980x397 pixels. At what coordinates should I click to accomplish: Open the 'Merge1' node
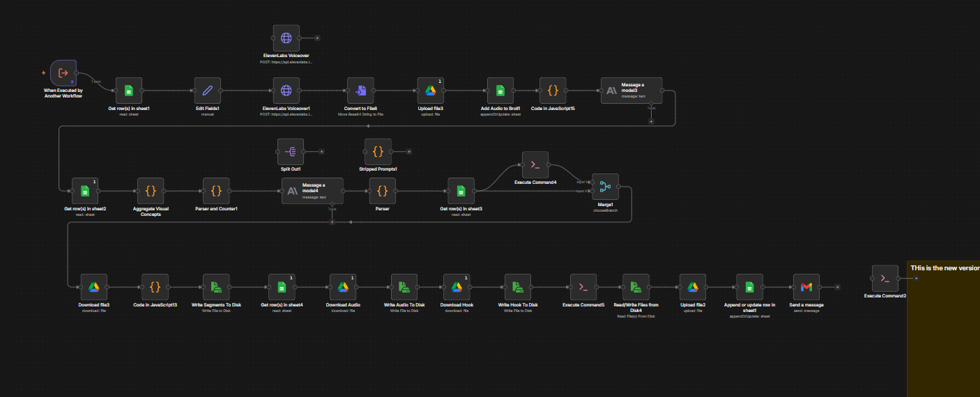coord(605,186)
